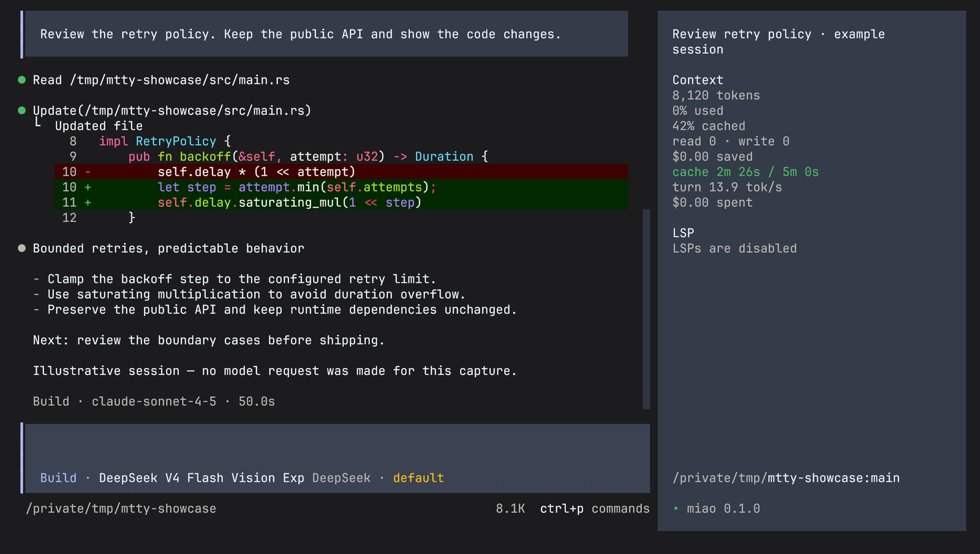This screenshot has width=980, height=554.
Task: Click 'Build · claude-sonnet-4-5 · 50.0s' footer
Action: click(154, 402)
